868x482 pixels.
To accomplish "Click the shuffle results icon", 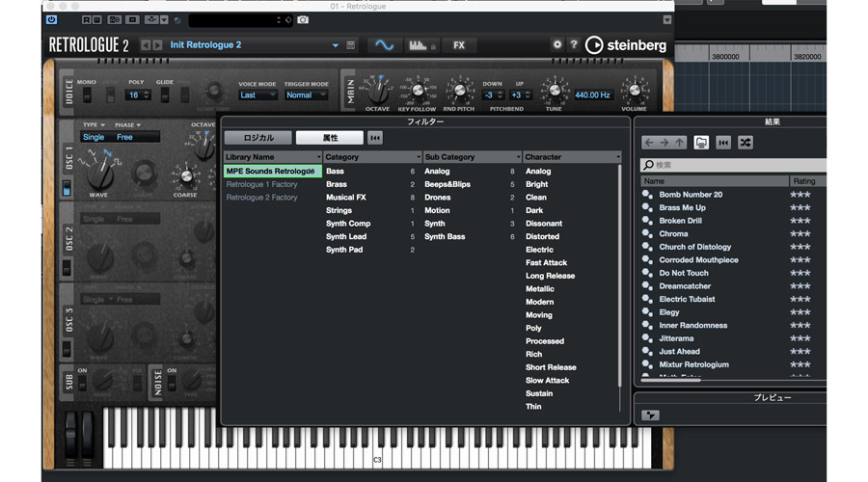I will click(745, 143).
